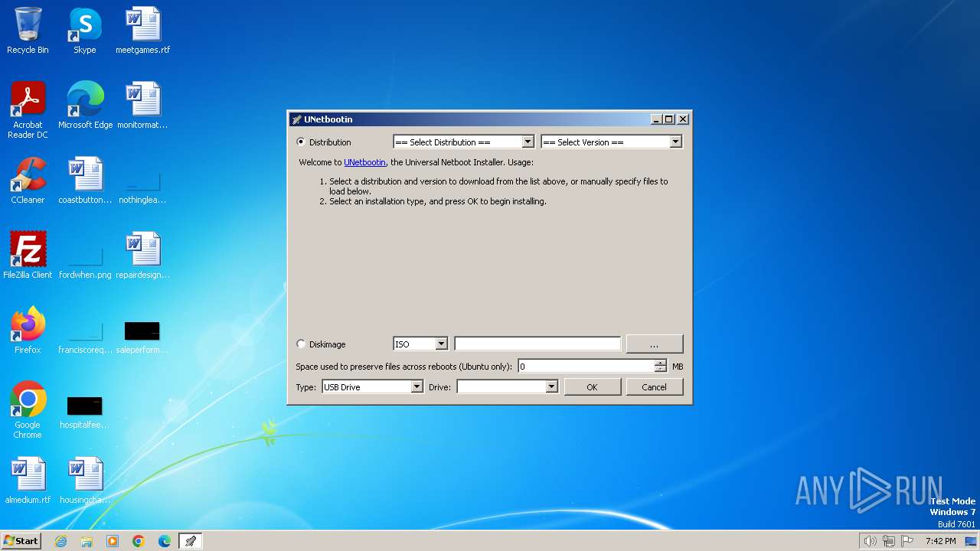Open the Start menu
The width and height of the screenshot is (980, 551).
click(21, 541)
